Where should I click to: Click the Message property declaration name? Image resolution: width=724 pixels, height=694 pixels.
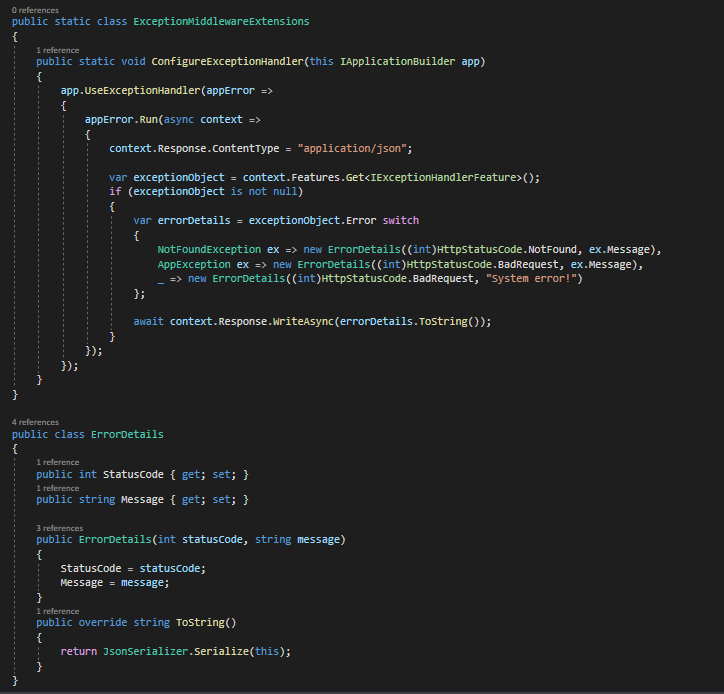pyautogui.click(x=142, y=500)
